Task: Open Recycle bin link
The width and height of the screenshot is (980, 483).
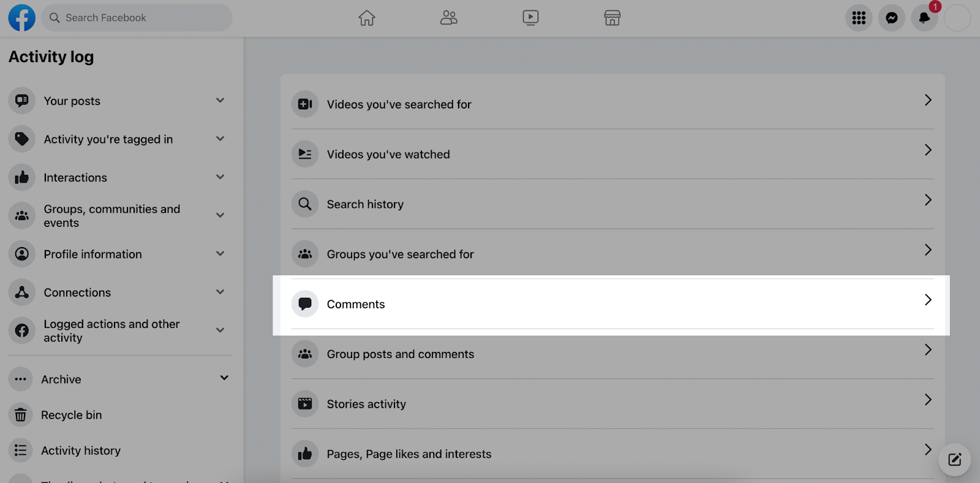Action: tap(72, 415)
